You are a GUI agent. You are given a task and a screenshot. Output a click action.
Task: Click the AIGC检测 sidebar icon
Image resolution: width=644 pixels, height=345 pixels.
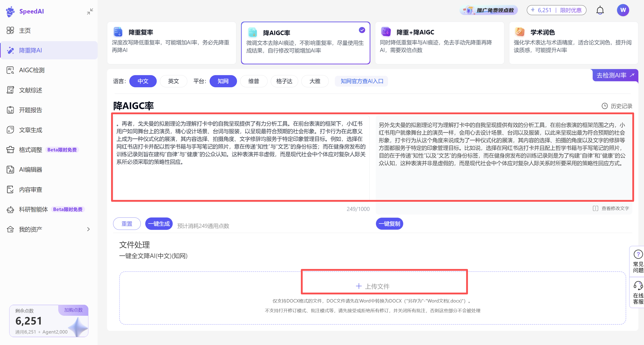10,70
